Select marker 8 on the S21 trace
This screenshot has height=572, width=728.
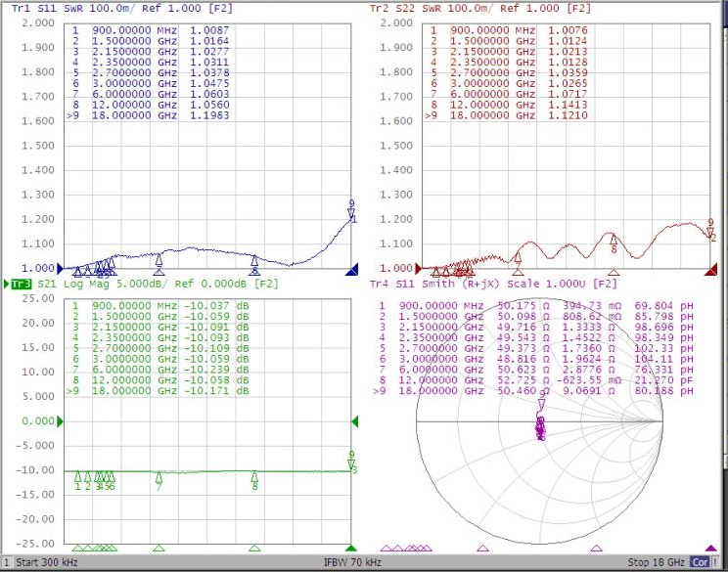pos(254,477)
